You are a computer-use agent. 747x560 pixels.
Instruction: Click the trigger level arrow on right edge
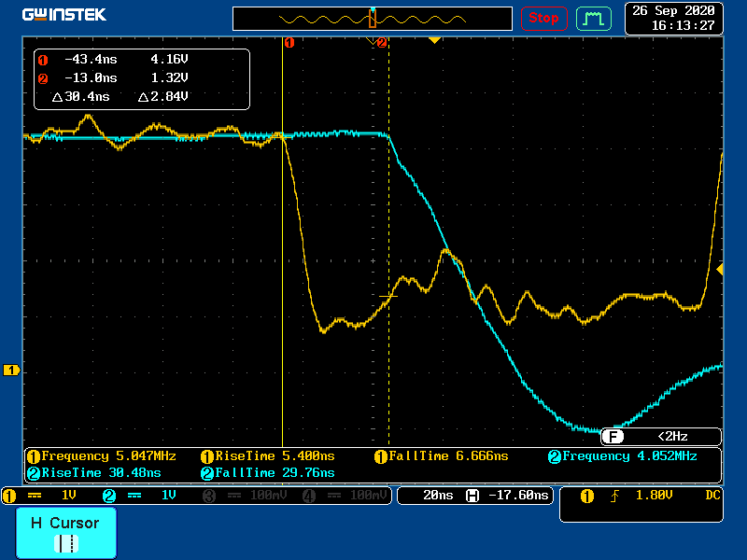719,270
